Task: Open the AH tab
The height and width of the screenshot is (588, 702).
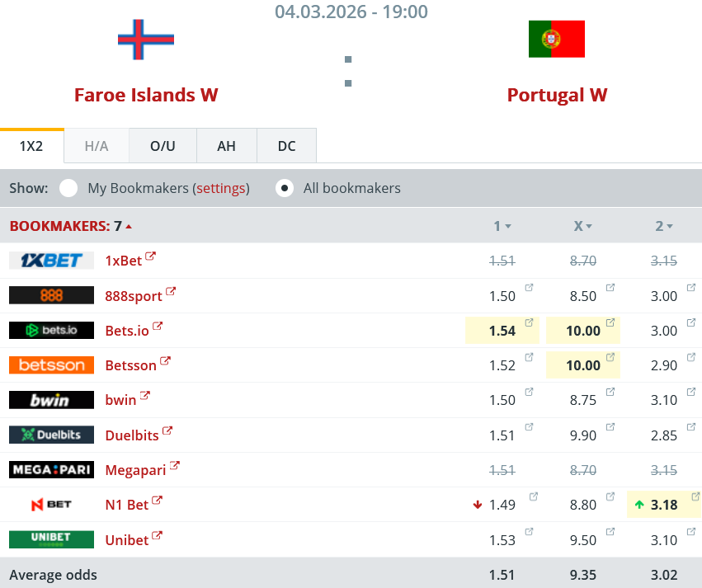Action: (x=226, y=146)
